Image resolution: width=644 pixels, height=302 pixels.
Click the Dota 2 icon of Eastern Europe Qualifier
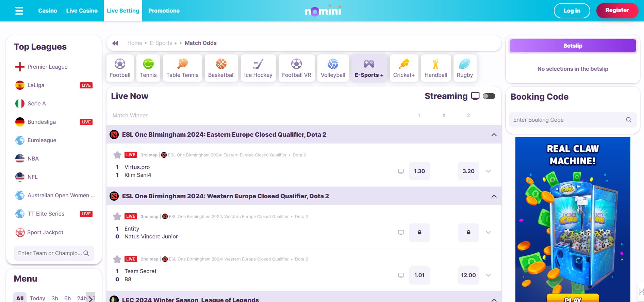coord(114,135)
